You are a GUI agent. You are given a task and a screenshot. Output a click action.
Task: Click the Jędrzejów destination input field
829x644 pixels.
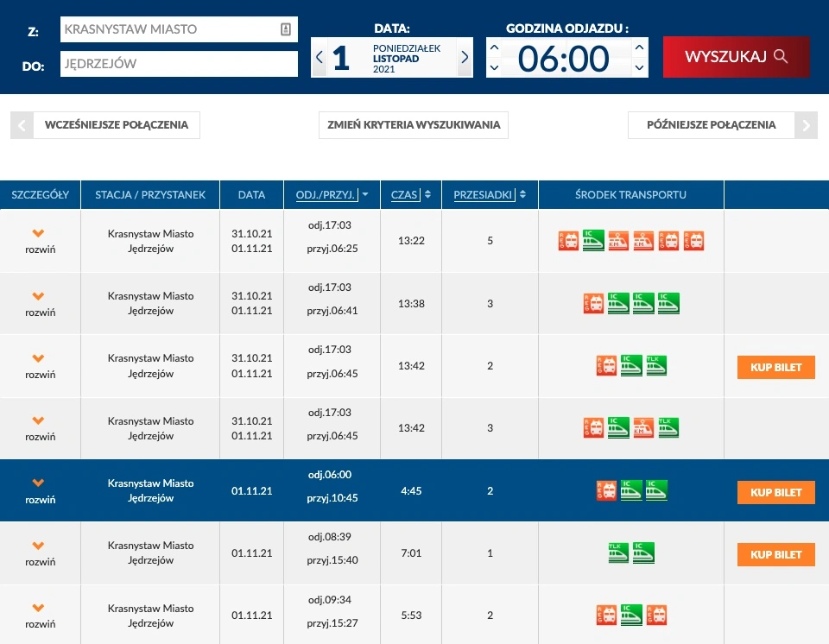coord(179,64)
